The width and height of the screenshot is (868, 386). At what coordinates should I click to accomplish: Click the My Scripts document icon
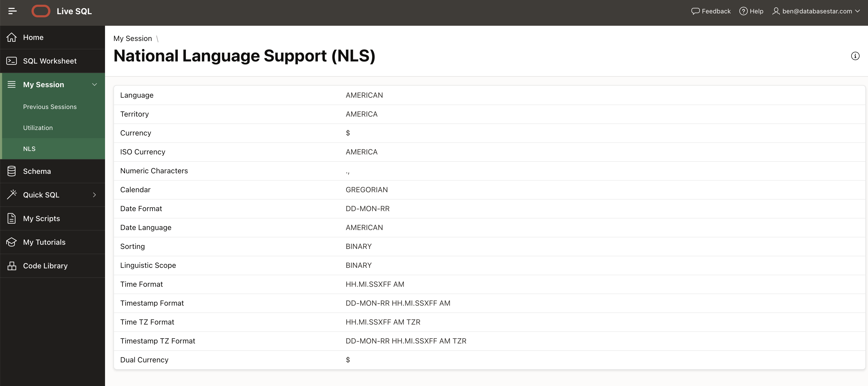[x=12, y=218]
